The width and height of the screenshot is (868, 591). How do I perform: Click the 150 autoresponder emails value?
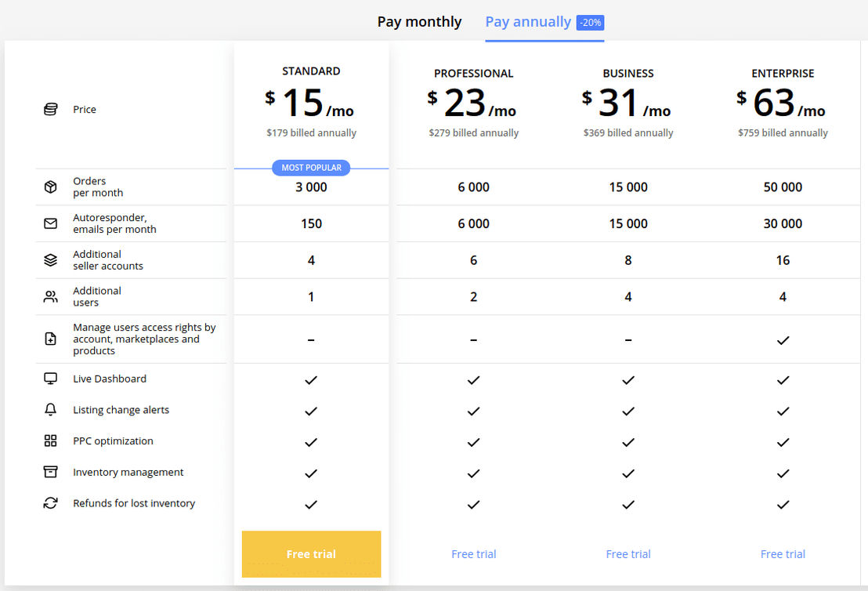(x=311, y=223)
